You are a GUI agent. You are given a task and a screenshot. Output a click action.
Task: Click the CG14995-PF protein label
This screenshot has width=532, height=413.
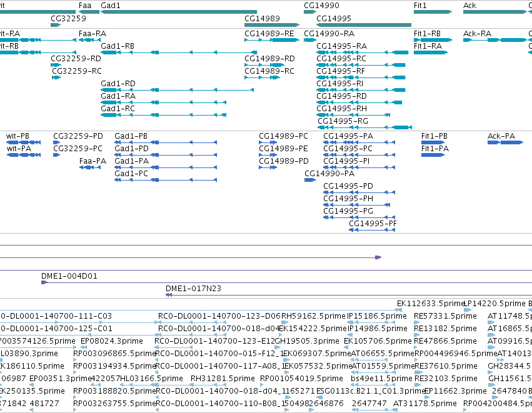(373, 224)
